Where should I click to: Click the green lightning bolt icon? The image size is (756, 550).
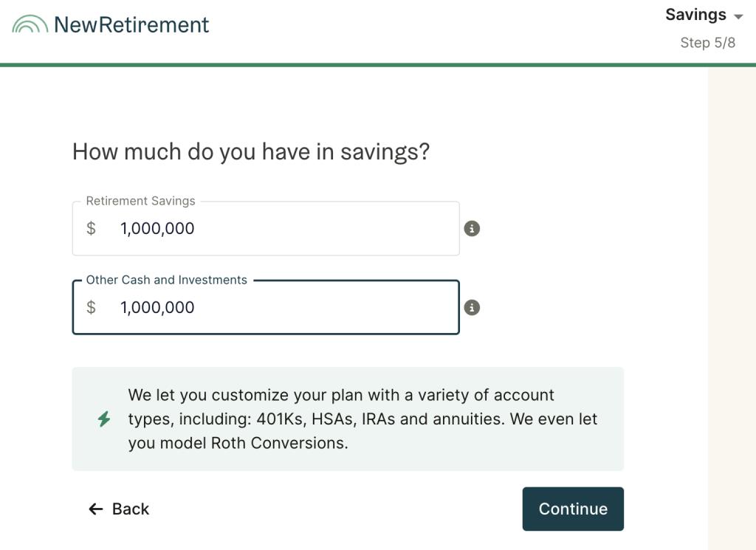coord(104,419)
